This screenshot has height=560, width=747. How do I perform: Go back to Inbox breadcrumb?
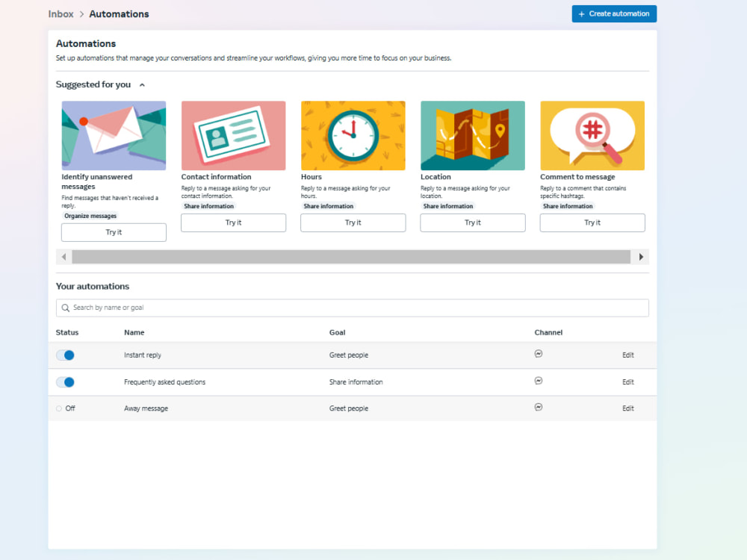point(61,14)
